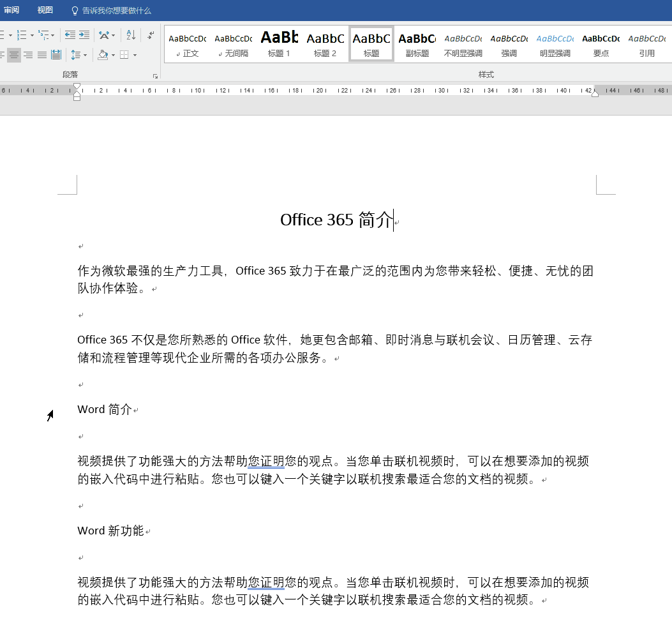Decrease paragraph indent
Viewport: 672px width, 618px height.
click(x=70, y=34)
